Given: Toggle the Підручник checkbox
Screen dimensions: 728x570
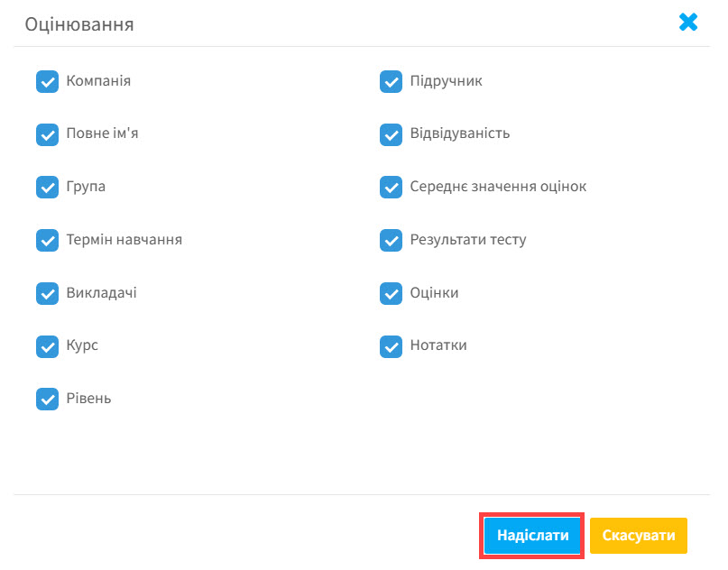Looking at the screenshot, I should pos(391,82).
